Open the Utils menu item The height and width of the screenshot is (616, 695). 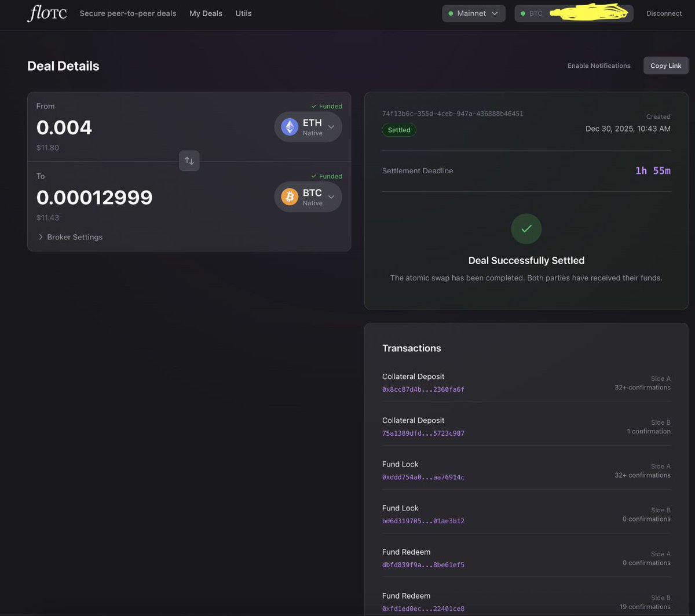pyautogui.click(x=243, y=13)
